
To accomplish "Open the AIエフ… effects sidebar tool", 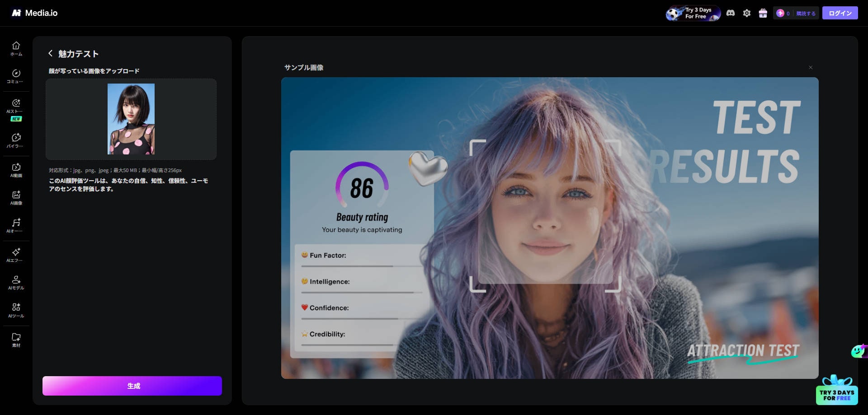I will [x=16, y=255].
